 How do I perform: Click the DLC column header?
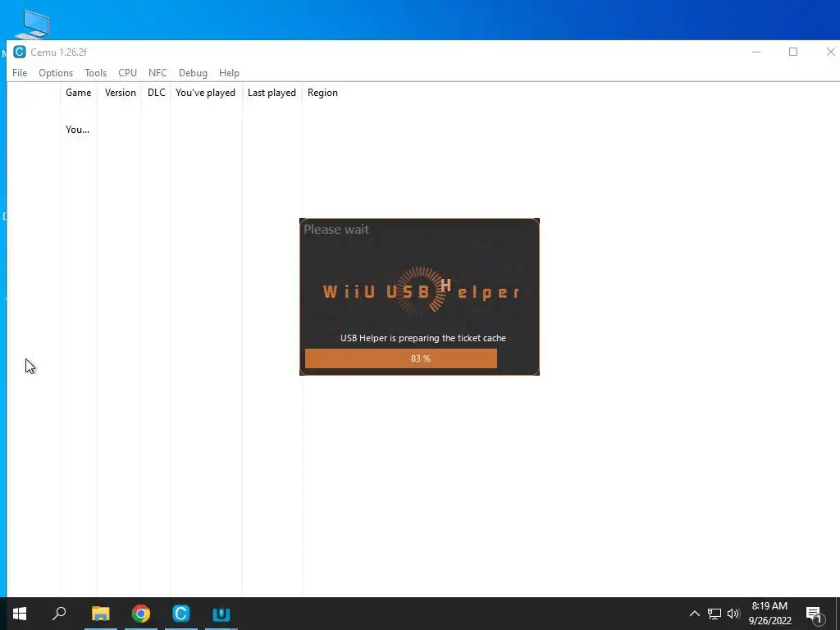tap(156, 93)
